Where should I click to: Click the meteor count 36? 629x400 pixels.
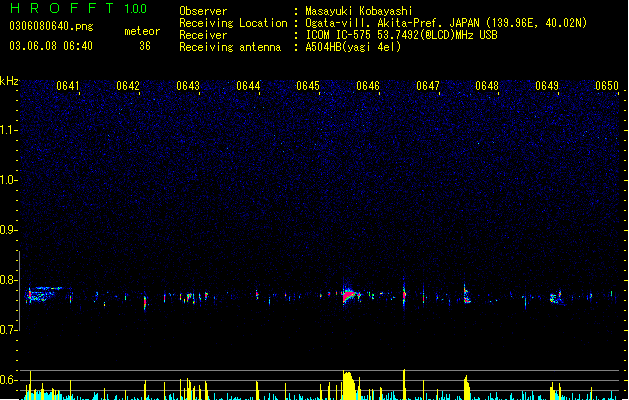click(x=145, y=46)
